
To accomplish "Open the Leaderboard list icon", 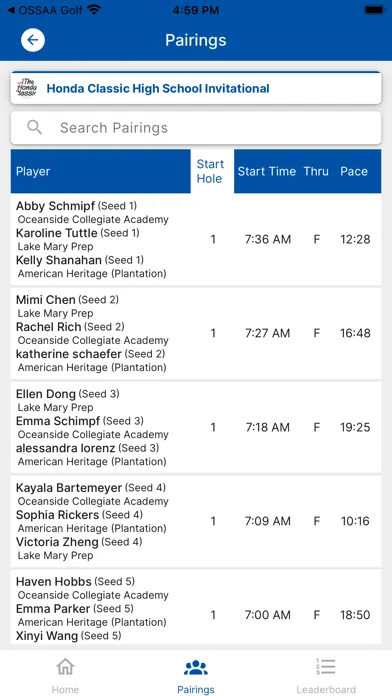I will click(x=326, y=667).
